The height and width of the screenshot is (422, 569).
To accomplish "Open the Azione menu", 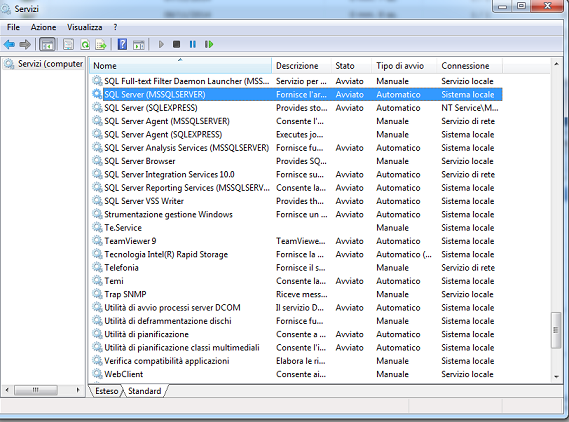I will coord(43,27).
